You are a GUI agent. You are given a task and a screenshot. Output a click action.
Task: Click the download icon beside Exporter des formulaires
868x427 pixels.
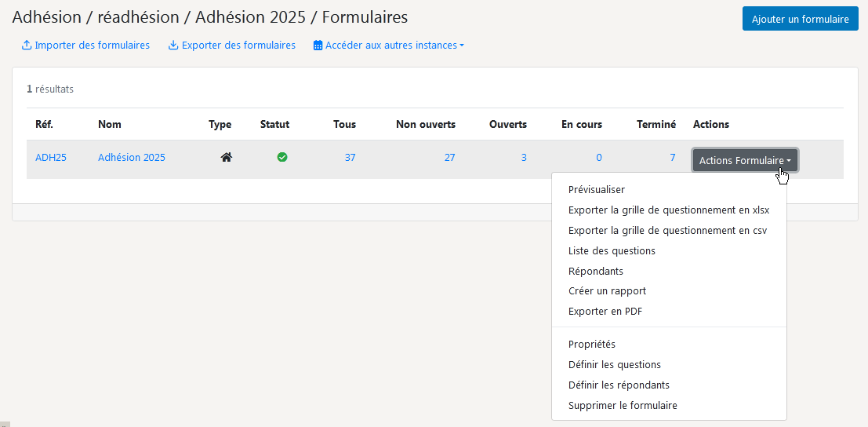point(173,46)
